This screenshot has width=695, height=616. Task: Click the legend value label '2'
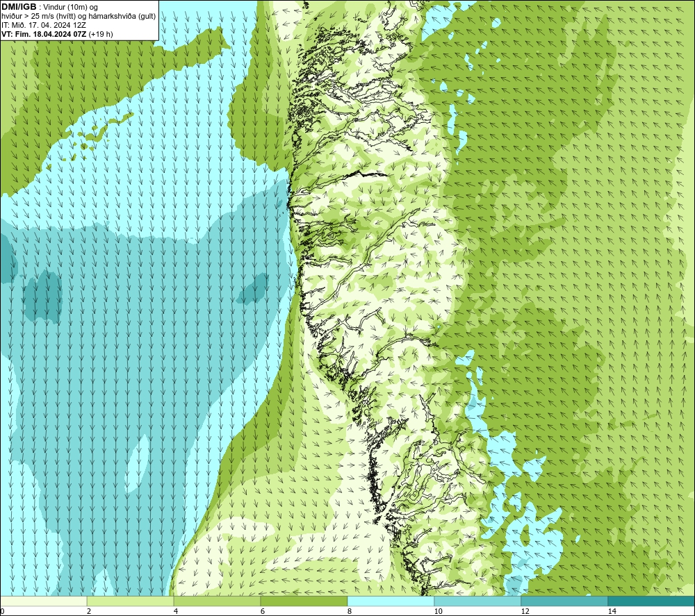(x=89, y=611)
